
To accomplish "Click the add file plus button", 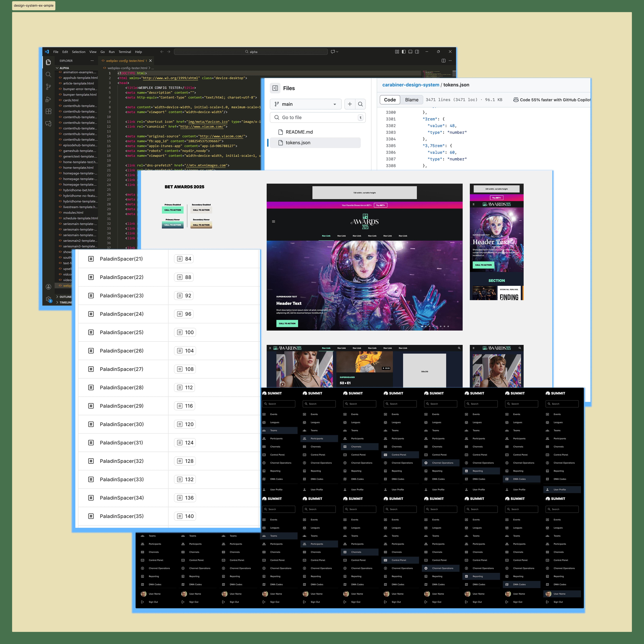I will pyautogui.click(x=350, y=104).
